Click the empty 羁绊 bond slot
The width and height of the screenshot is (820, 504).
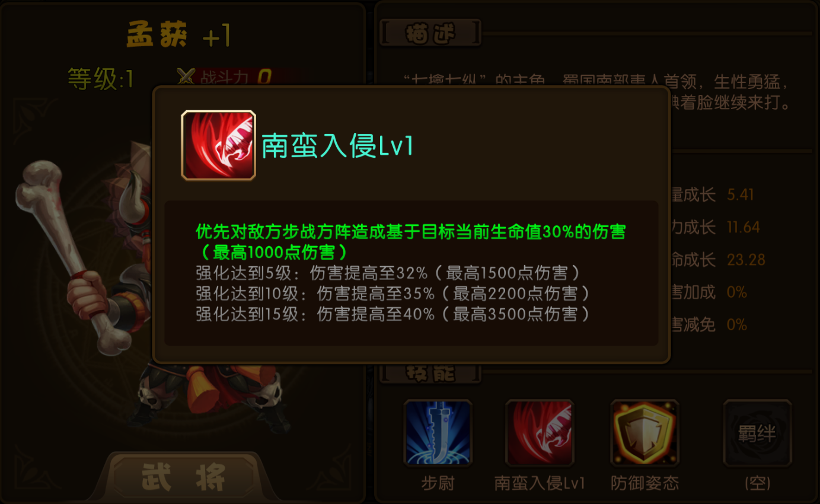pyautogui.click(x=757, y=433)
